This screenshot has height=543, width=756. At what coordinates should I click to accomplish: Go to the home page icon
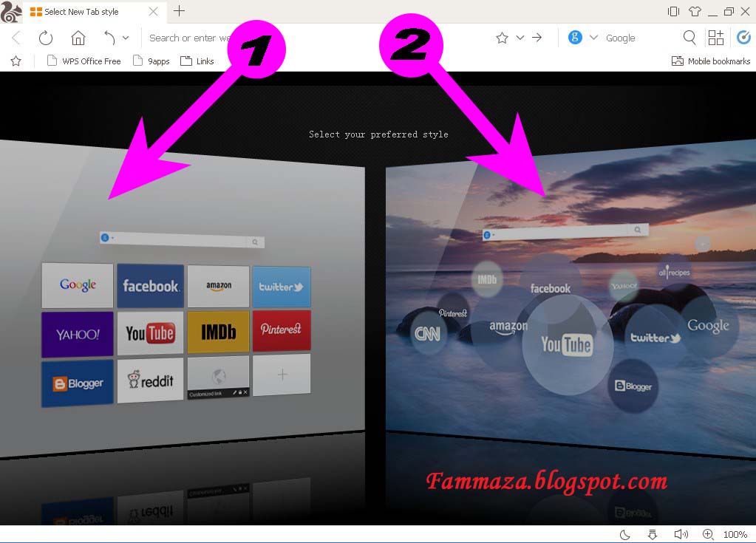[x=78, y=38]
